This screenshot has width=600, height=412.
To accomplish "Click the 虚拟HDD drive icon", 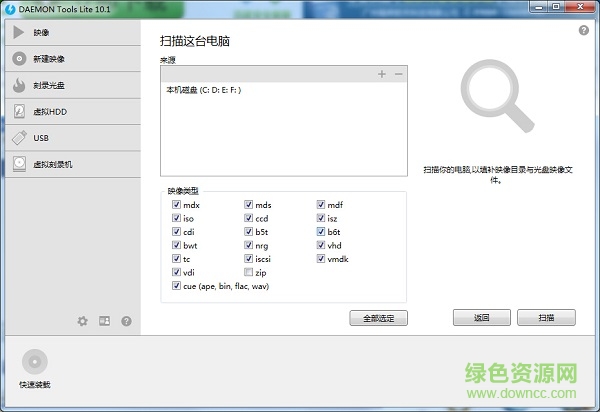I will pyautogui.click(x=19, y=111).
